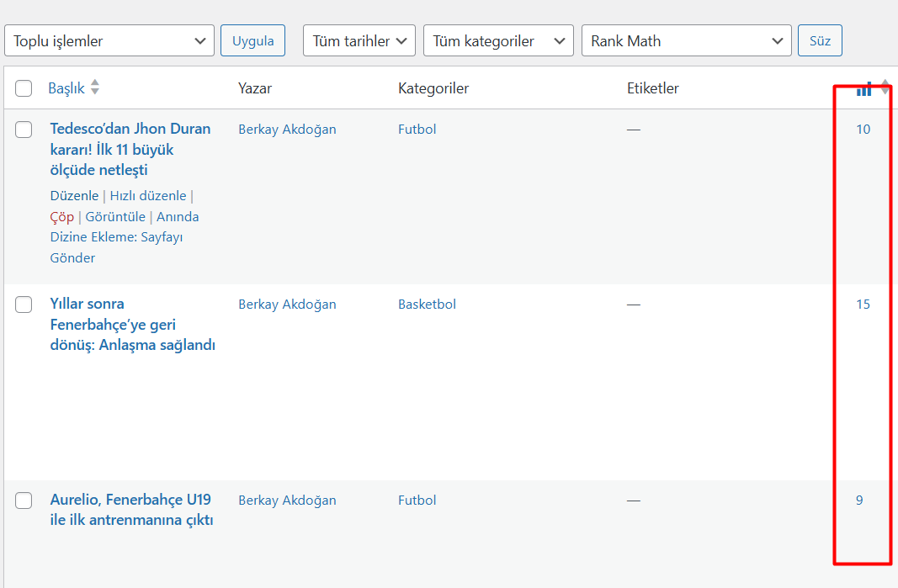
Task: Click the Görüntüle view link
Action: [x=115, y=217]
